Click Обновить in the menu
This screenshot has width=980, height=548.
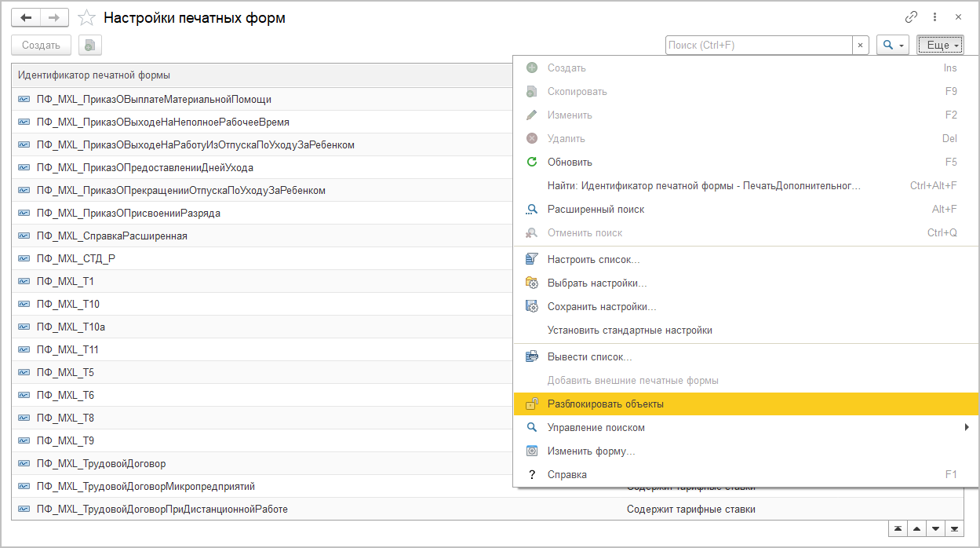pos(570,163)
